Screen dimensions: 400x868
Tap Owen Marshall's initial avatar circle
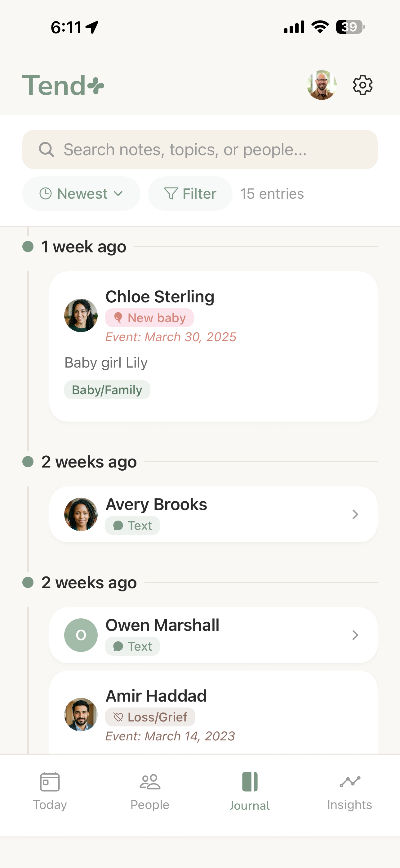(81, 635)
